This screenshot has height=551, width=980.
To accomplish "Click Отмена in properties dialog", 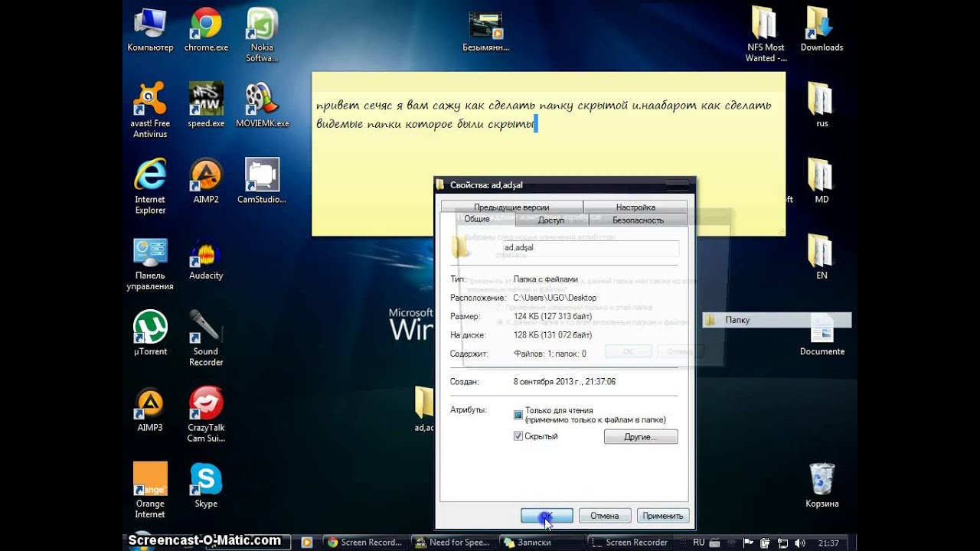I will [604, 516].
